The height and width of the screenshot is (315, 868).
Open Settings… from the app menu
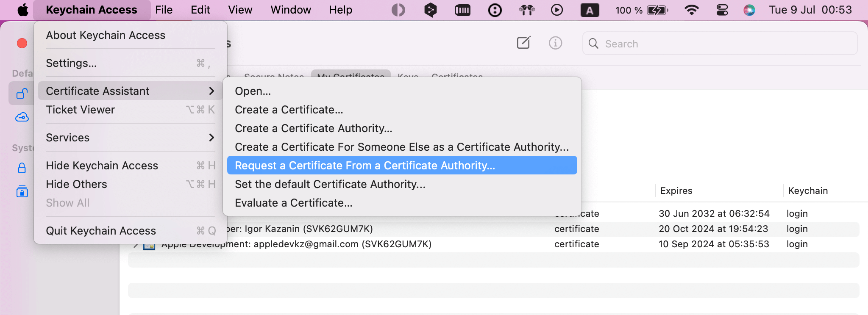coord(131,63)
